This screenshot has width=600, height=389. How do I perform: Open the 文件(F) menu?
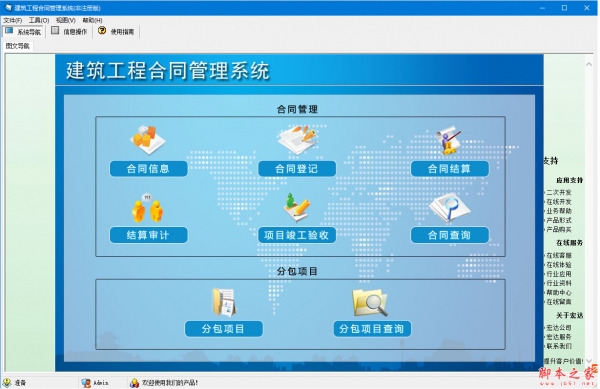click(x=13, y=20)
